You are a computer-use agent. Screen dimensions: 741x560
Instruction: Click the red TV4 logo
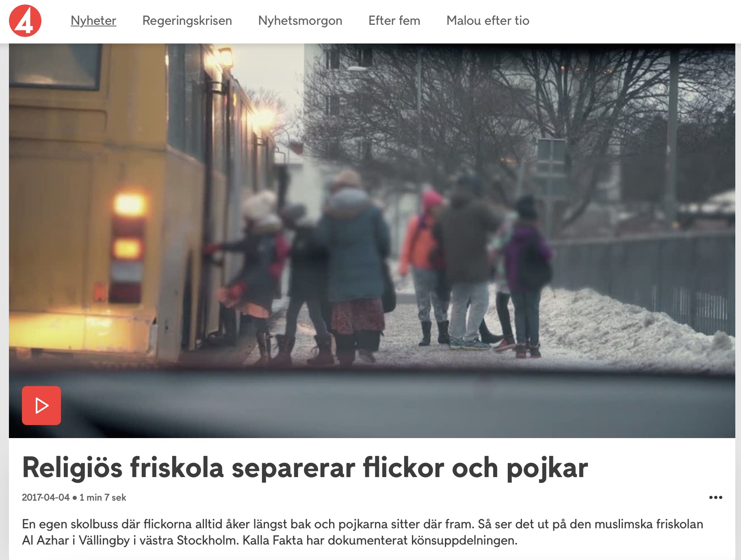coord(25,21)
